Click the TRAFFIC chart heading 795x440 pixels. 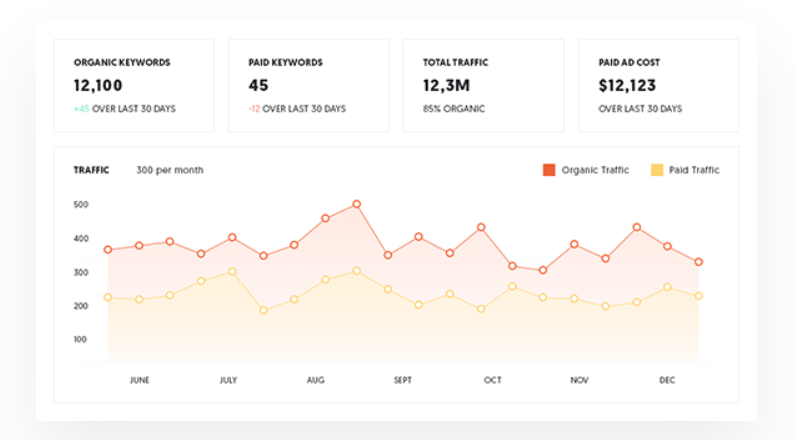click(91, 170)
